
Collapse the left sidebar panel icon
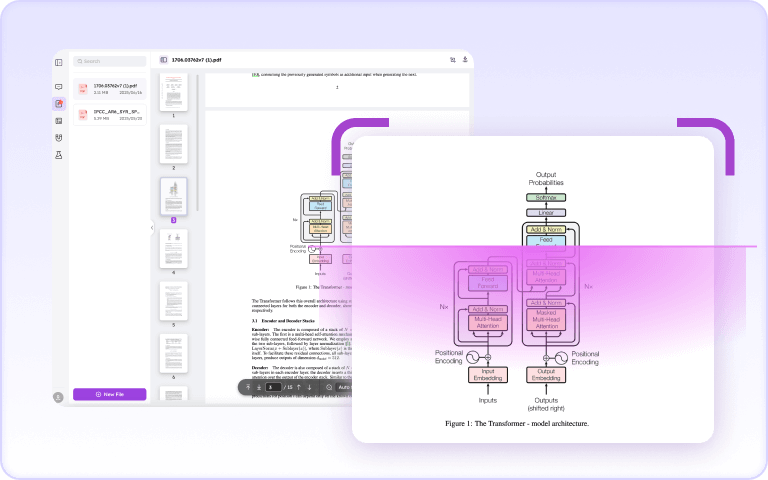59,62
